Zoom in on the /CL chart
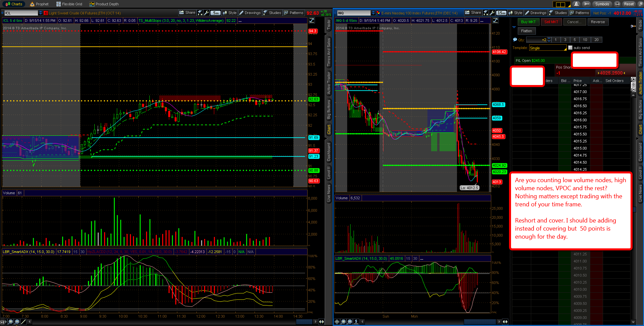Screen dimensions: 644x326 pos(11,322)
